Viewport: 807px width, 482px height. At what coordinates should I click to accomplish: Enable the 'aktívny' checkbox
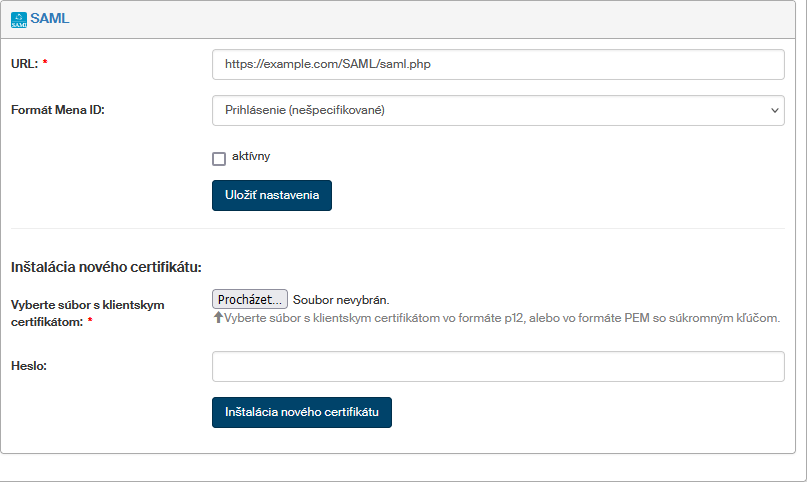(x=219, y=158)
